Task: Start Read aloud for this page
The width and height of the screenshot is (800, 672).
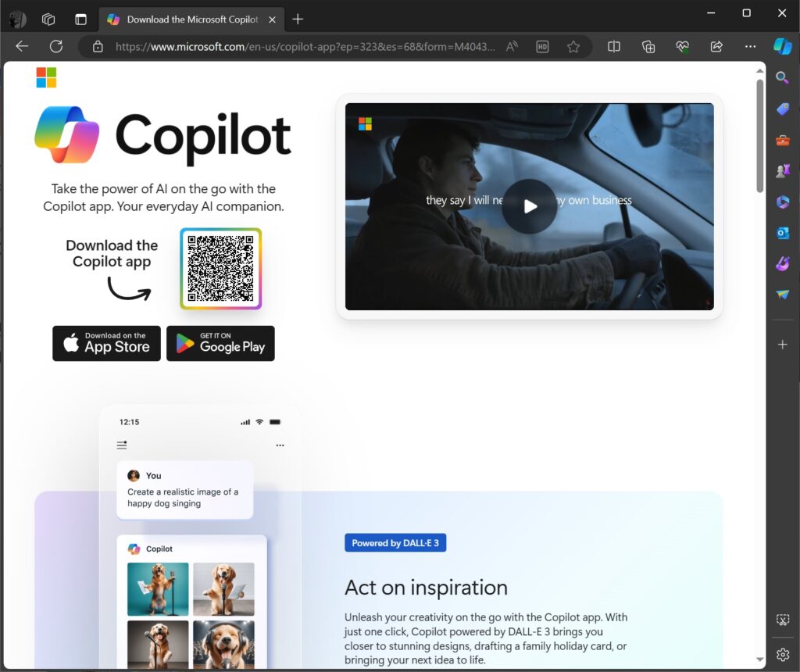Action: click(x=512, y=46)
